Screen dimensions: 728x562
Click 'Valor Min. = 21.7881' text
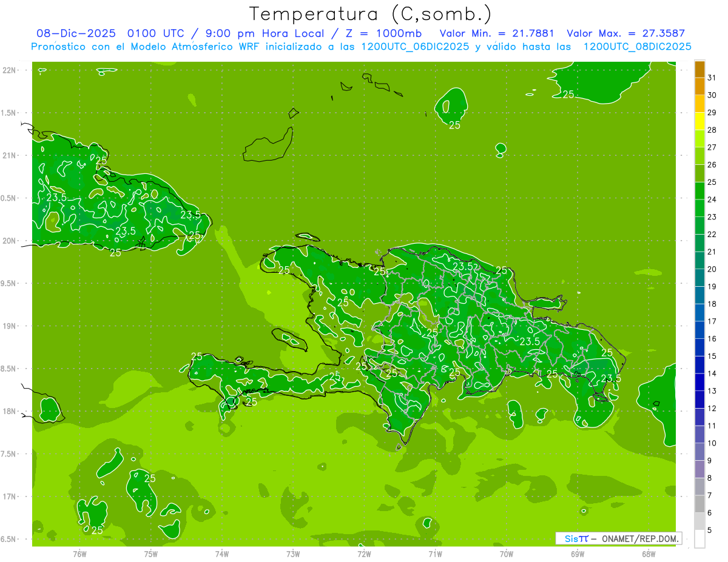[x=497, y=33]
